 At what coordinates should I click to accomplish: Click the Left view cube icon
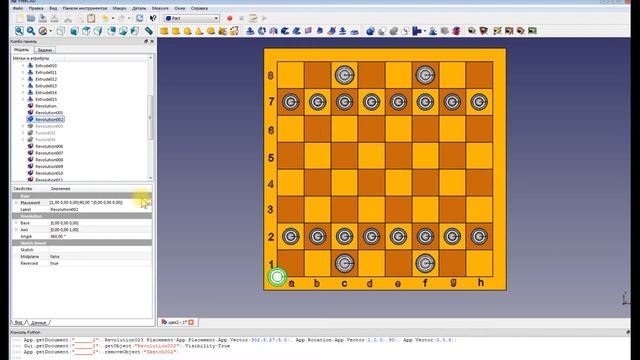pyautogui.click(x=135, y=31)
